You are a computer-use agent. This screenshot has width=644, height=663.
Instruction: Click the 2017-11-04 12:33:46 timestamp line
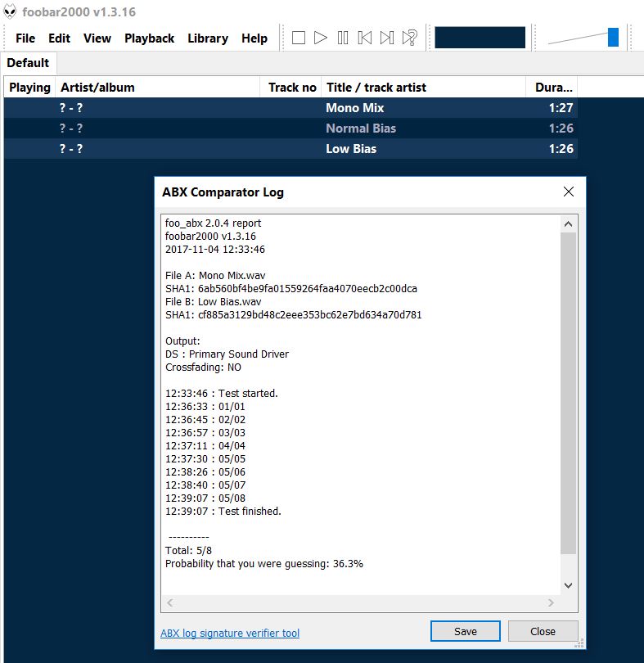pyautogui.click(x=215, y=250)
